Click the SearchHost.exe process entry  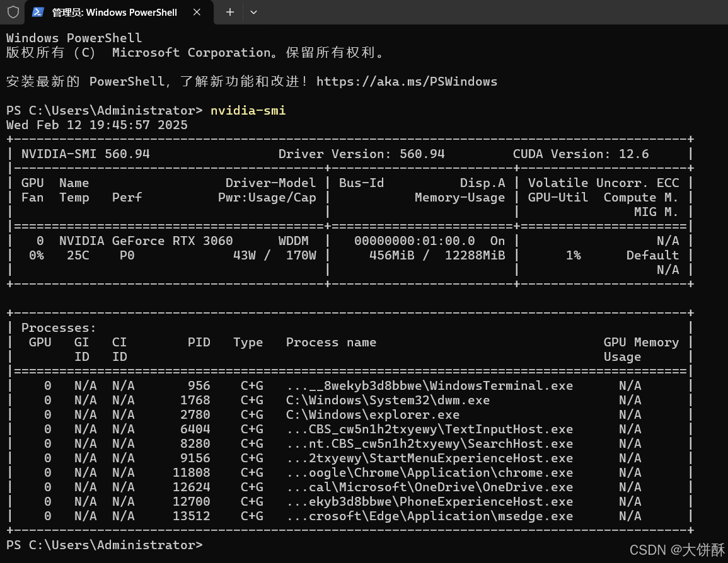click(x=429, y=444)
